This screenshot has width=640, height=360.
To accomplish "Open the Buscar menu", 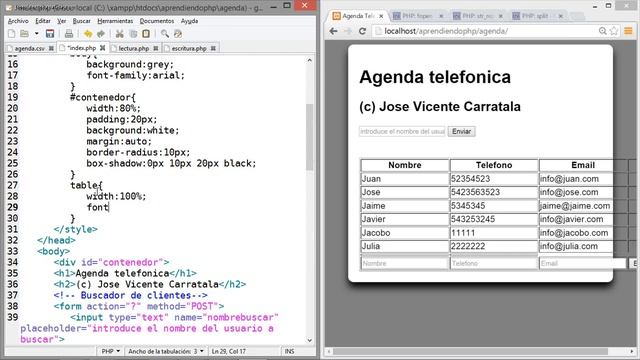I will (82, 21).
